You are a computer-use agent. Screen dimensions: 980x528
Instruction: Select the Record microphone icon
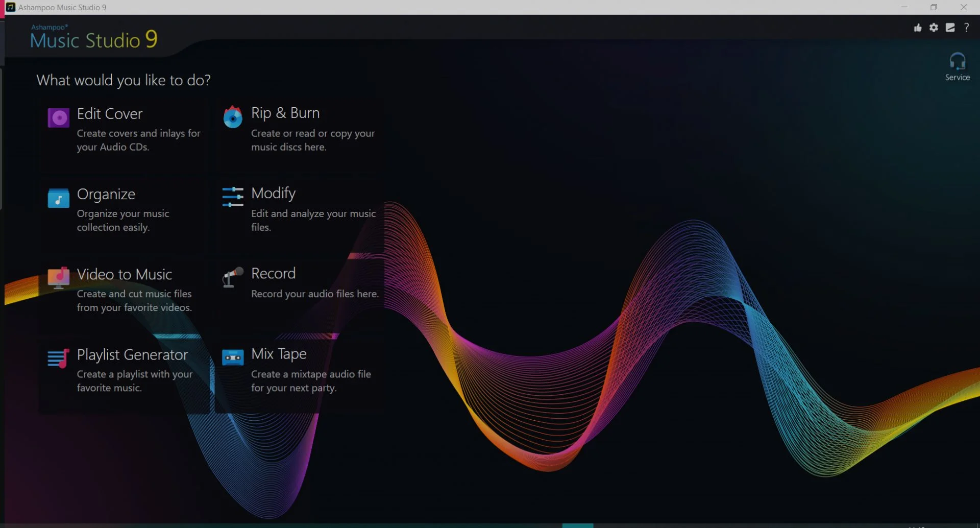pos(233,277)
